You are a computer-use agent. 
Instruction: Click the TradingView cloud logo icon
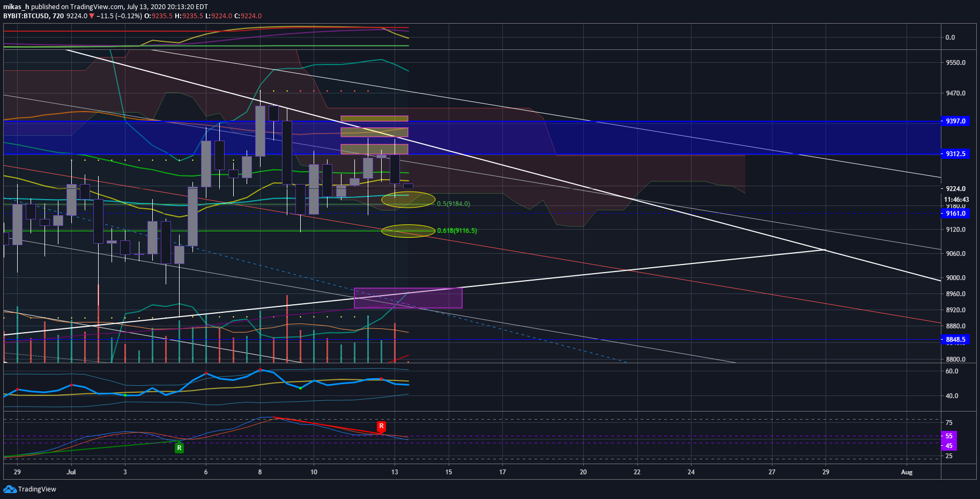click(x=10, y=489)
